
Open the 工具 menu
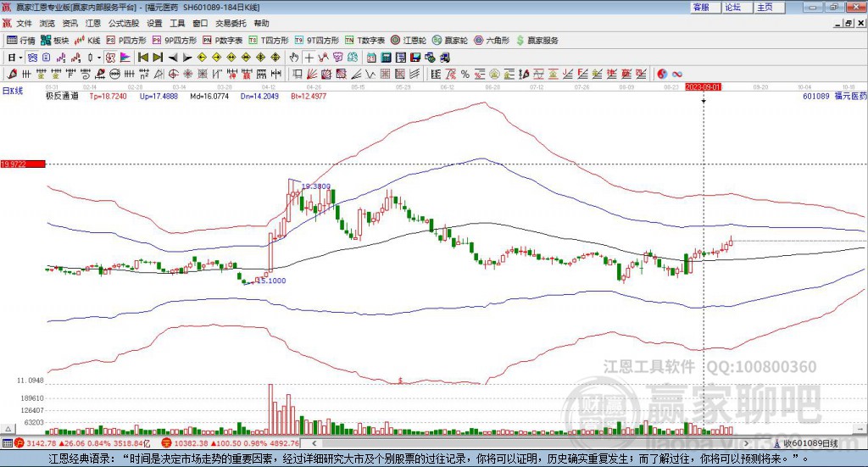(x=177, y=23)
